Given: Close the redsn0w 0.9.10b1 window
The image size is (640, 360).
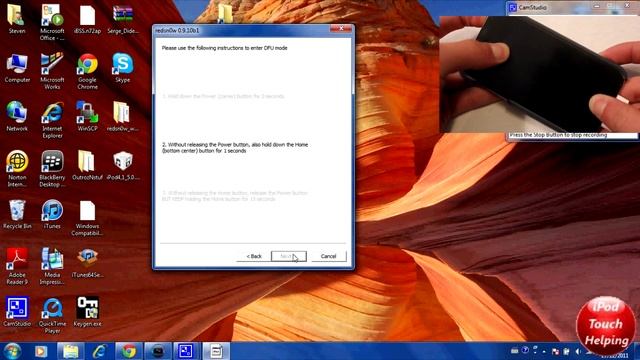Looking at the screenshot, I should [x=341, y=28].
